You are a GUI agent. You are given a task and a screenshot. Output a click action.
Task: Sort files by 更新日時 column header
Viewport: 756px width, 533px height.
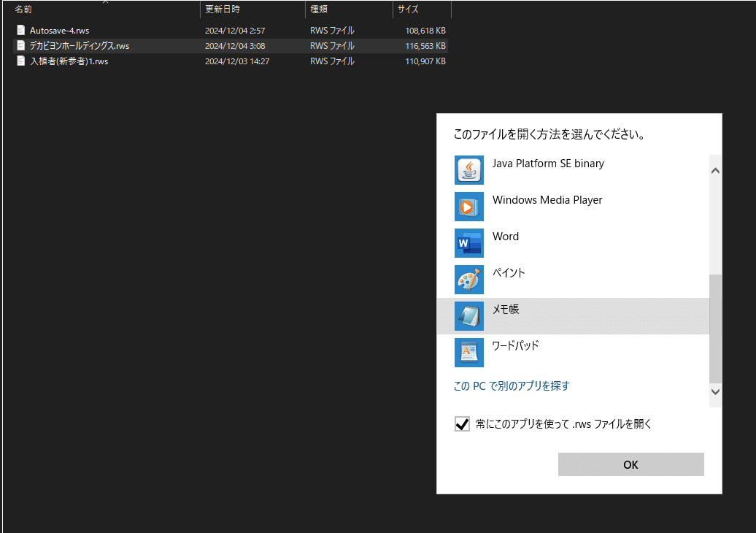coord(223,9)
